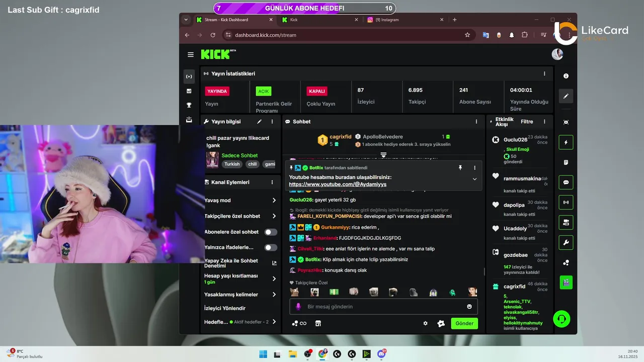
Task: Open Windows Start menu
Action: coord(263,354)
